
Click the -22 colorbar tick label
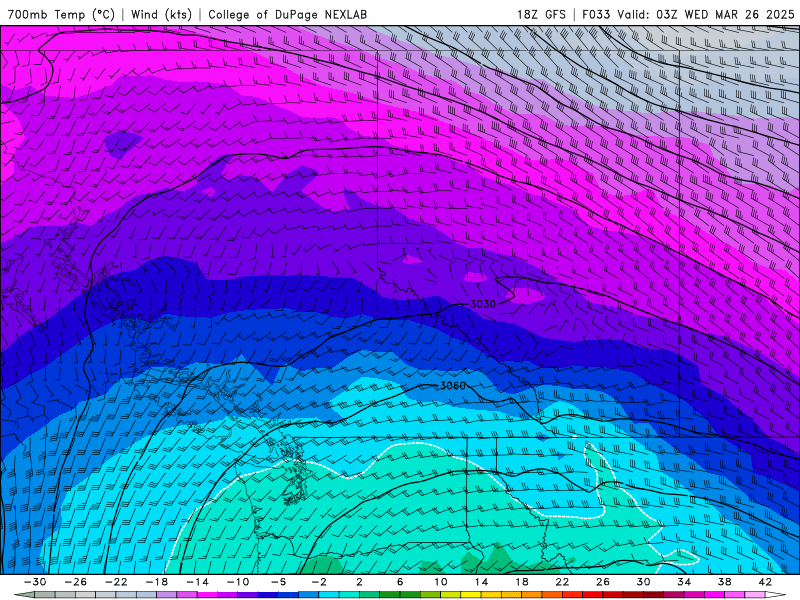(x=116, y=582)
